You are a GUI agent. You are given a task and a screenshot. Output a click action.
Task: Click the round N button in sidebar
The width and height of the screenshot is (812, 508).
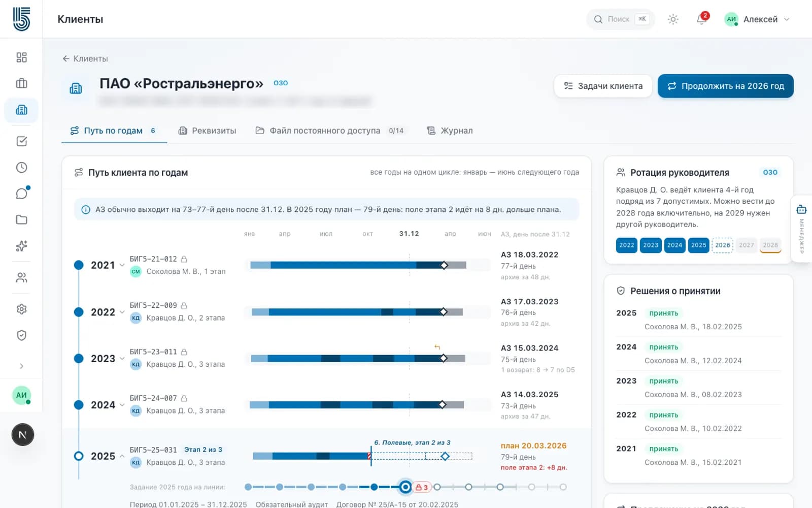[x=22, y=435]
